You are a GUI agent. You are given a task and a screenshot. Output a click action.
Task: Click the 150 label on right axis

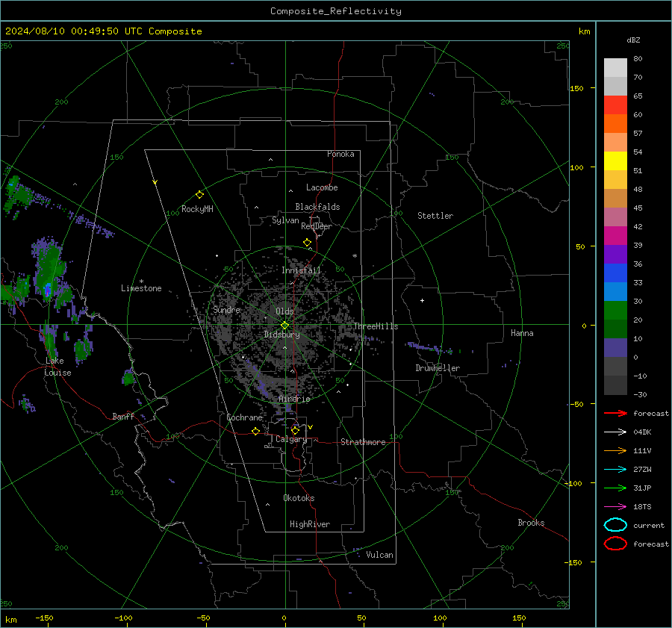point(576,88)
